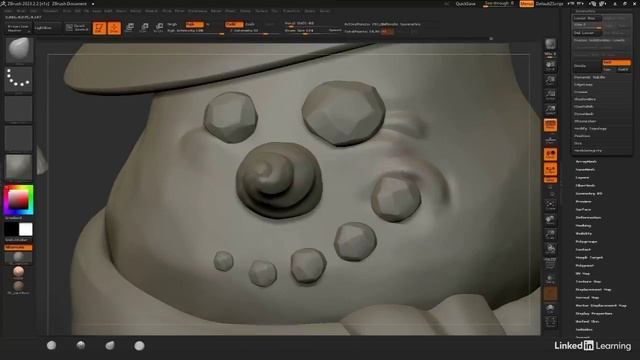Expand the Crease section

(x=581, y=92)
